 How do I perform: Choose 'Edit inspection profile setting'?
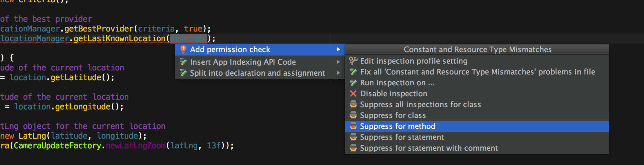click(x=477, y=61)
